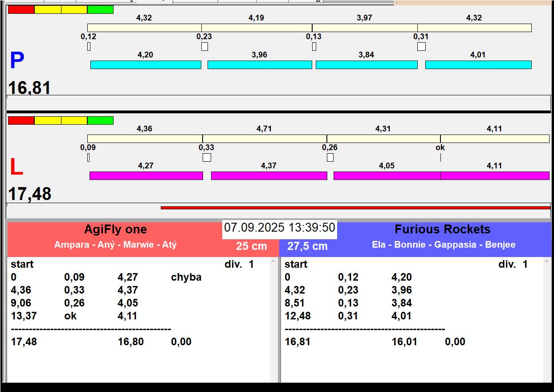Select the long red progress bar in lane L

tap(355, 208)
